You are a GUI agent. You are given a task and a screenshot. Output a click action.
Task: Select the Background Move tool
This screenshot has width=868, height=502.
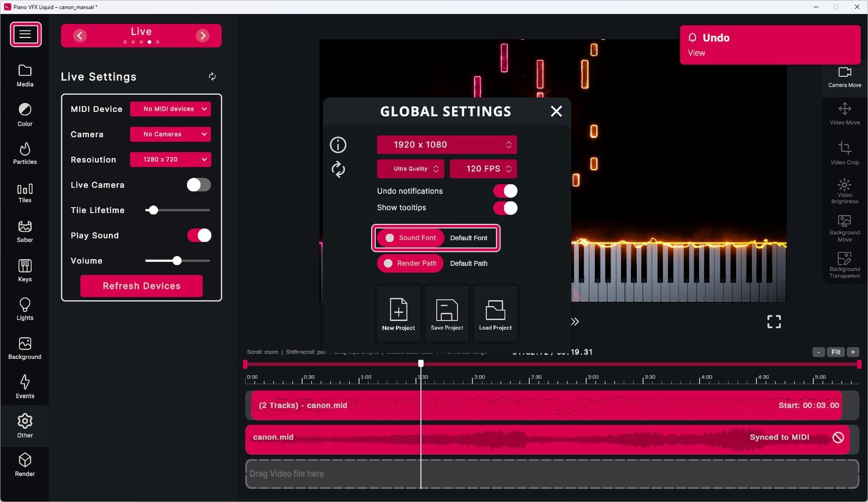point(845,228)
